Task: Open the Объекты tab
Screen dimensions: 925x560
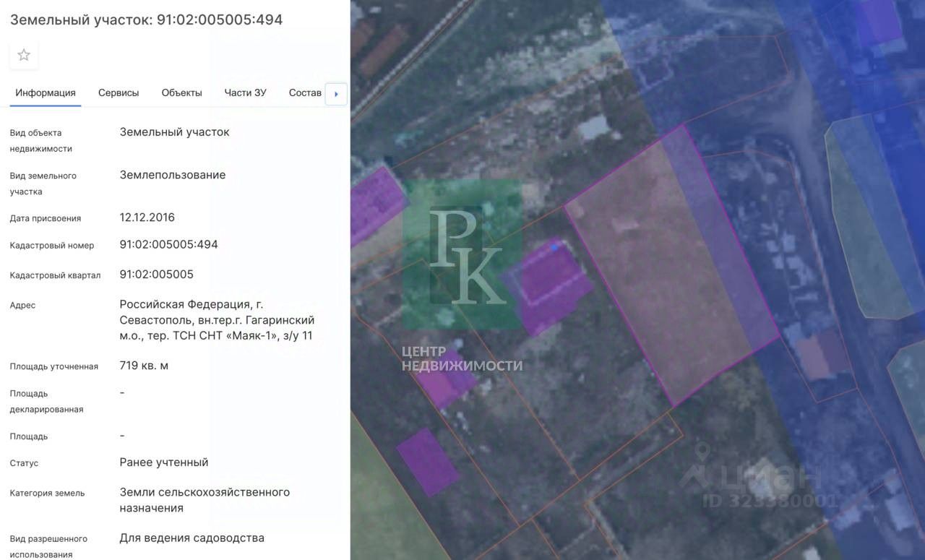Action: pos(181,93)
